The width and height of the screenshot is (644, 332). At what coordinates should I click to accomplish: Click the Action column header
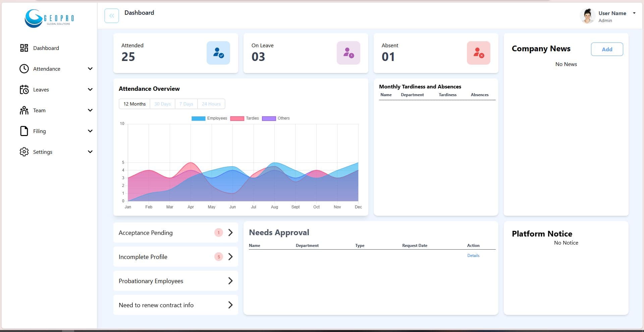coord(473,246)
